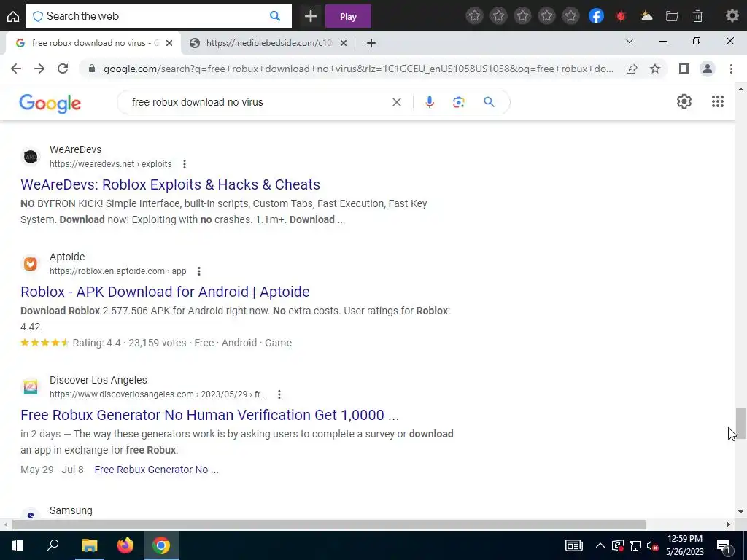747x560 pixels.
Task: Search by image with Lens icon
Action: pos(458,102)
